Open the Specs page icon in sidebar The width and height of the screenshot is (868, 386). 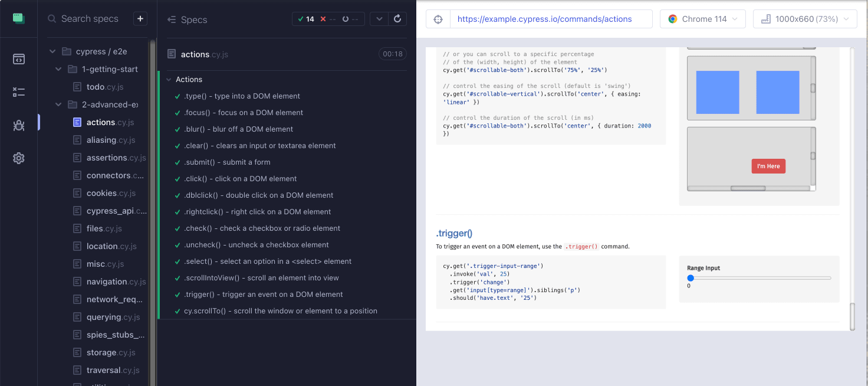[18, 59]
